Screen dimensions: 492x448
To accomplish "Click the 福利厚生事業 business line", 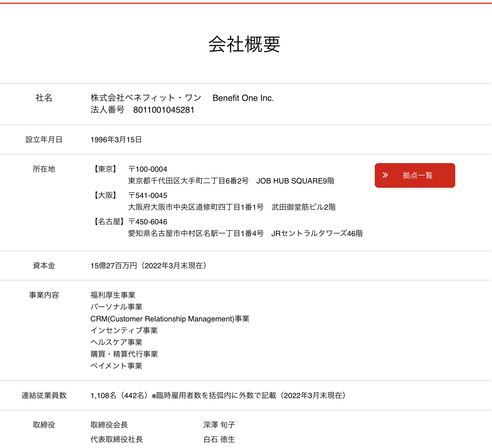I will 113,295.
